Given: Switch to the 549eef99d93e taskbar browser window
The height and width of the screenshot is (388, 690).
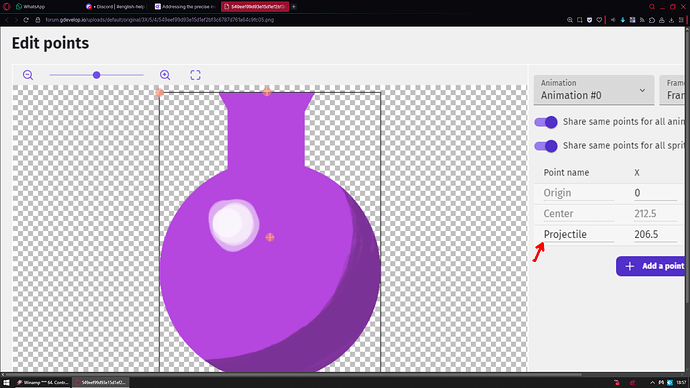Looking at the screenshot, I should tap(100, 383).
